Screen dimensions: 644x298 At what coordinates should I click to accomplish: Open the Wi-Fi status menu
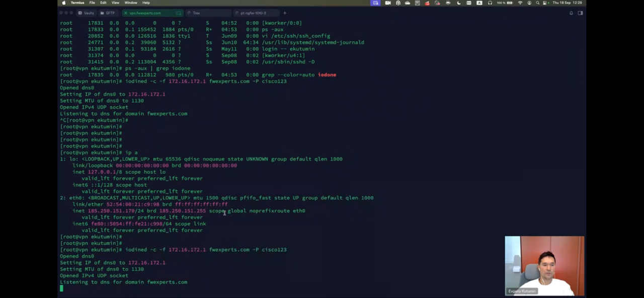520,3
